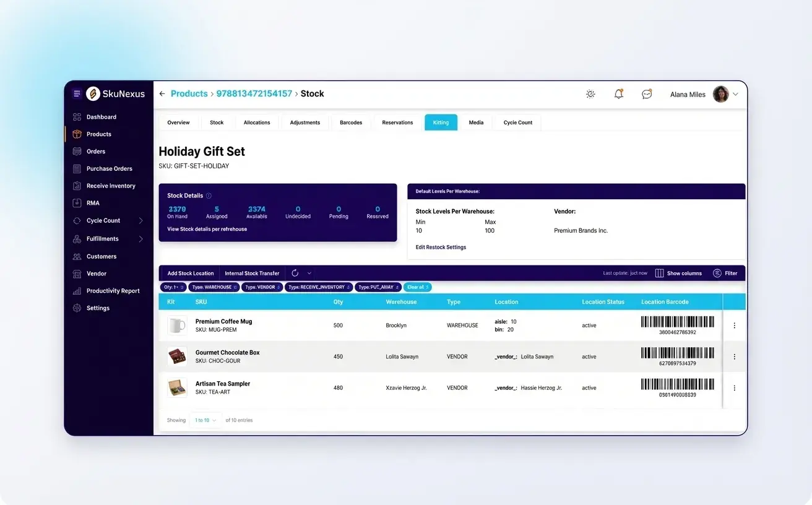Open the '1 to 10' pagination dropdown
Viewport: 812px width, 505px height.
click(x=205, y=420)
